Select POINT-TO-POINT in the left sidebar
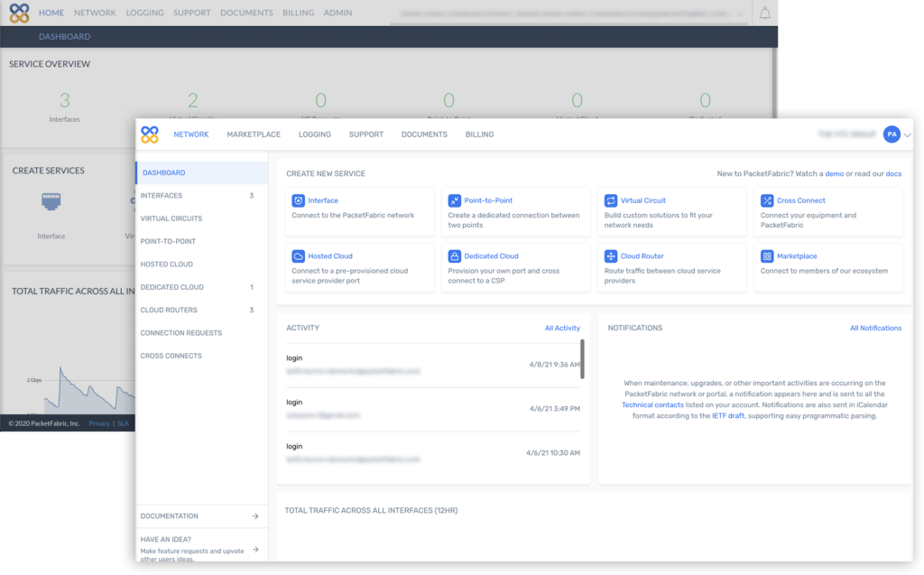The width and height of the screenshot is (924, 575). coord(201,241)
